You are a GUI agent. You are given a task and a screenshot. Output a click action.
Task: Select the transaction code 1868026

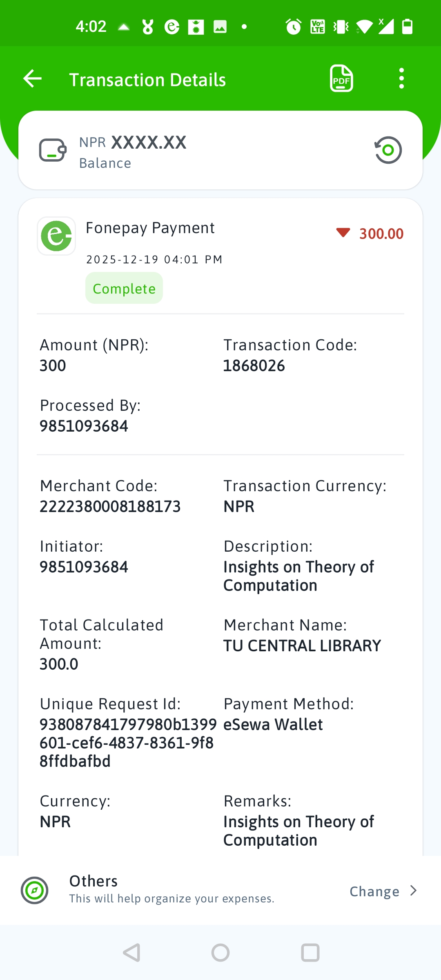click(x=254, y=366)
